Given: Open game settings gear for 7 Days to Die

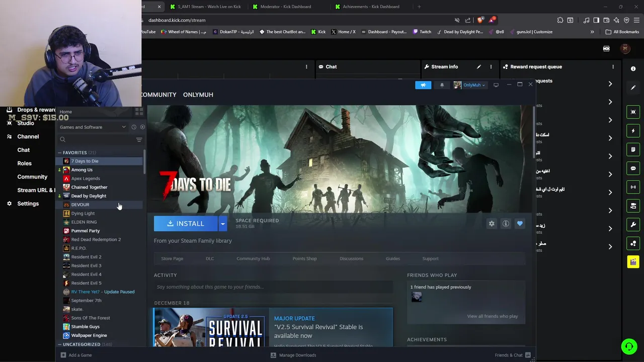Looking at the screenshot, I should click(492, 224).
